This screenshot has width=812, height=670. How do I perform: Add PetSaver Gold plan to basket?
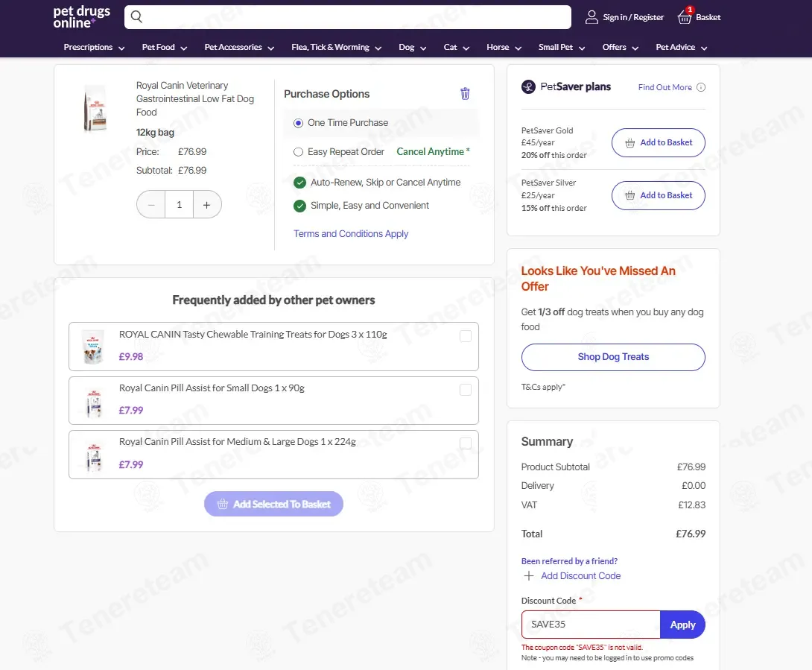659,142
